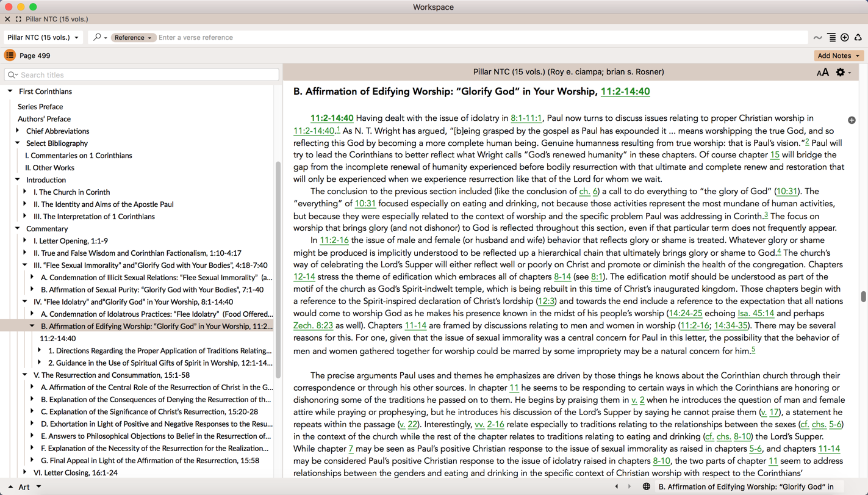Open C. Explanation of Significance, 15:20-28
The image size is (868, 495).
click(149, 412)
